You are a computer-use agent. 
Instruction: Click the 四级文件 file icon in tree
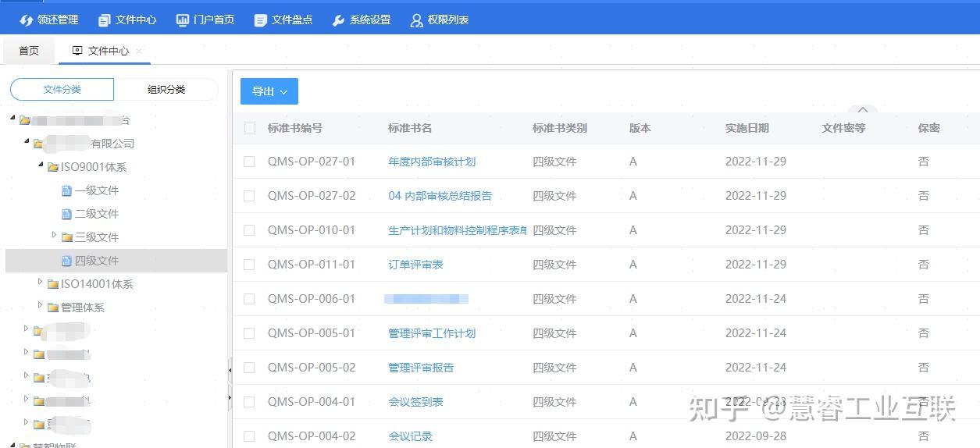coord(66,261)
